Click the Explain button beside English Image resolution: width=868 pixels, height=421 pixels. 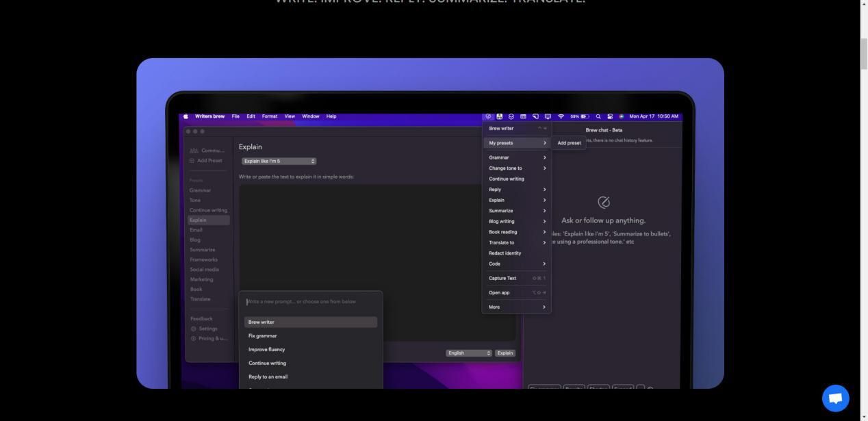coord(505,353)
